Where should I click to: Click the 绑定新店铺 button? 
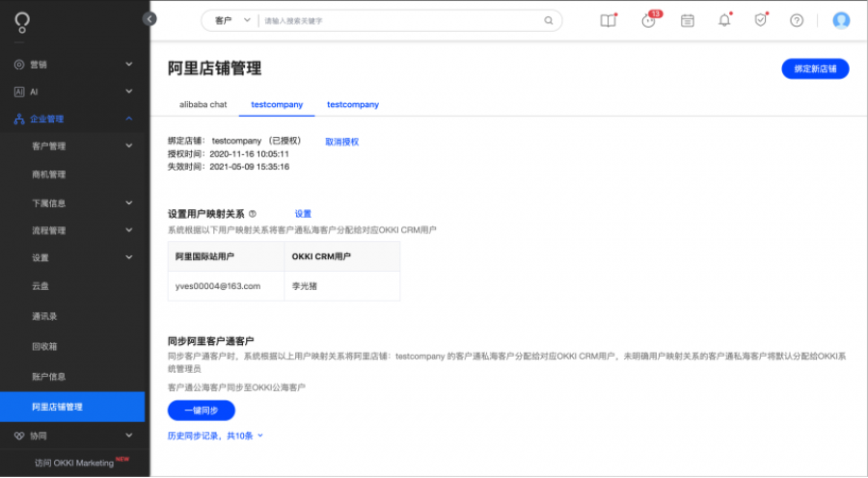click(815, 69)
